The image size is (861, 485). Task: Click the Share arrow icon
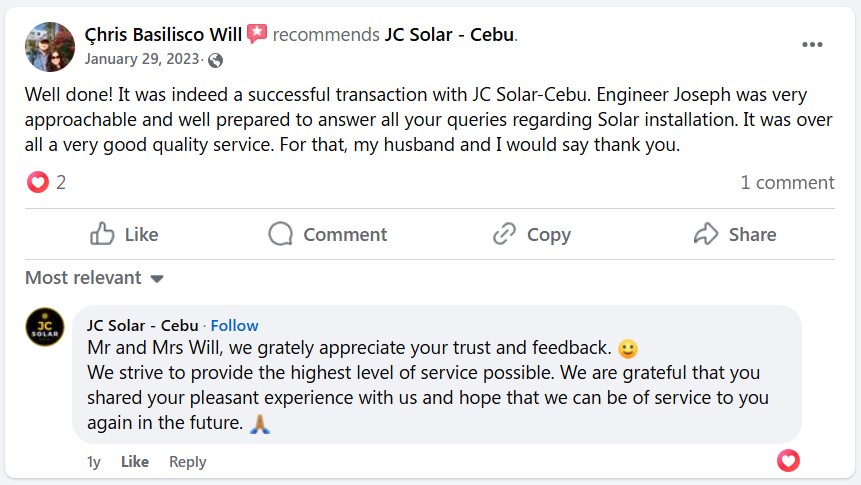[706, 234]
